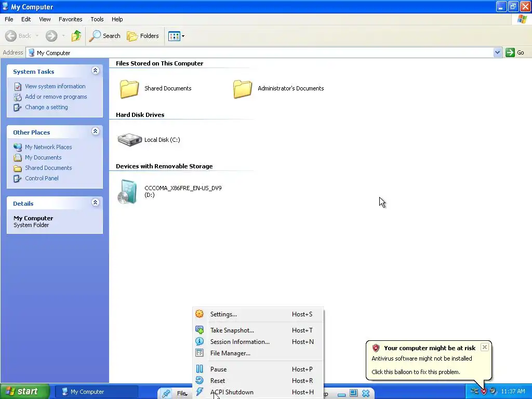Open the File menu of My Computer

pos(9,19)
